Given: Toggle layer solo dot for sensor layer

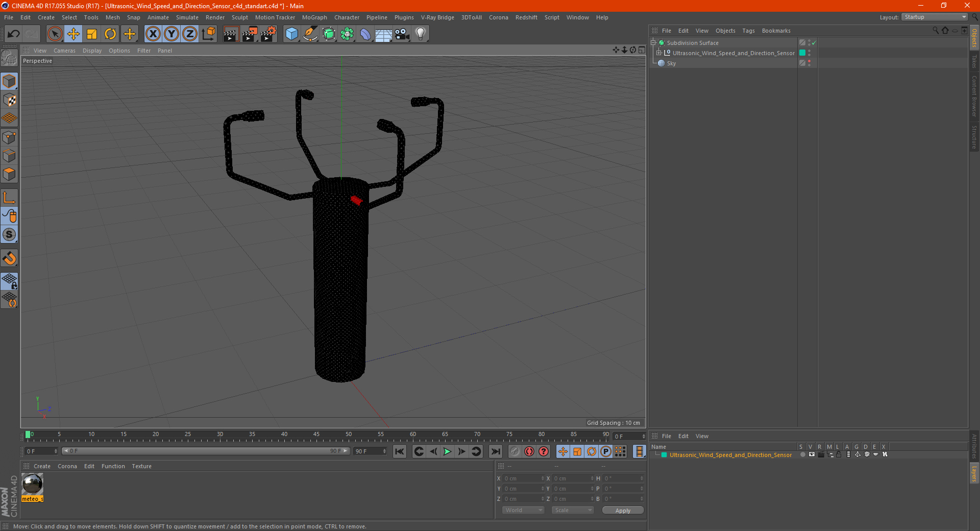Looking at the screenshot, I should click(802, 454).
